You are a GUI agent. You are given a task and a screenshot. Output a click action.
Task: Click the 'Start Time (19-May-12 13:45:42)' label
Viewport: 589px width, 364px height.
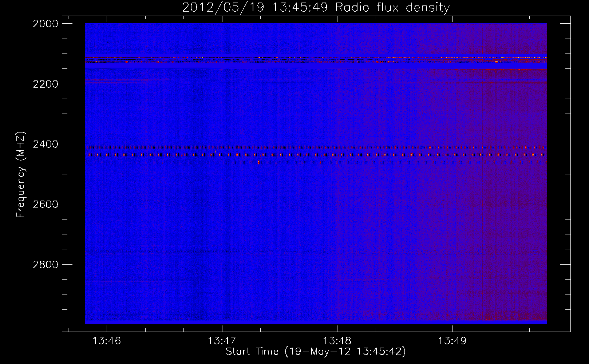[316, 352]
